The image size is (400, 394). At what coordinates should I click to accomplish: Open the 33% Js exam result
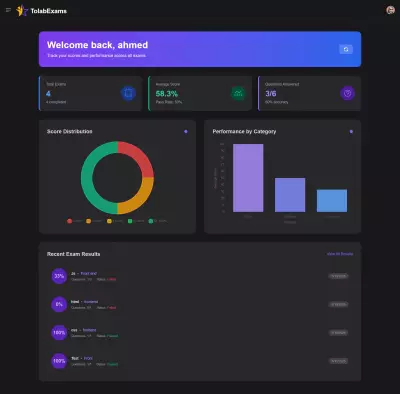200,276
